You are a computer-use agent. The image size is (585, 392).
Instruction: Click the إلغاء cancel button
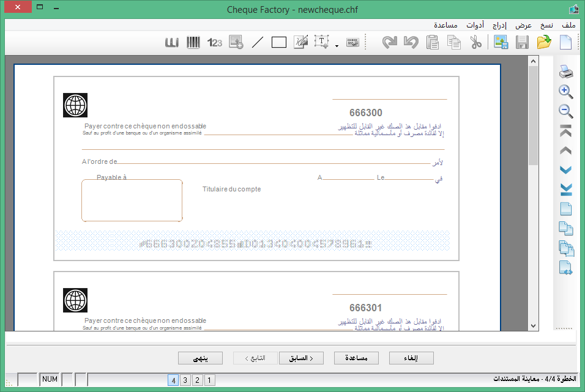[411, 358]
